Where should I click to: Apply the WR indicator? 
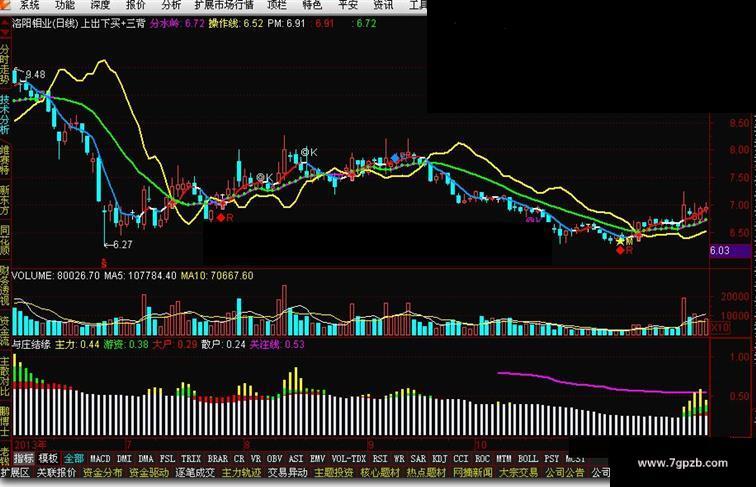399,458
